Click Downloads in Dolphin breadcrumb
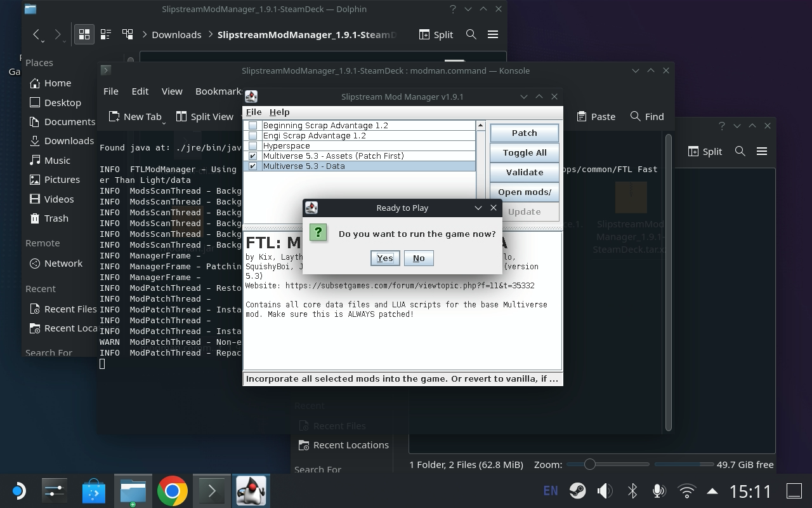Screen dimensions: 812x508 pos(176,34)
